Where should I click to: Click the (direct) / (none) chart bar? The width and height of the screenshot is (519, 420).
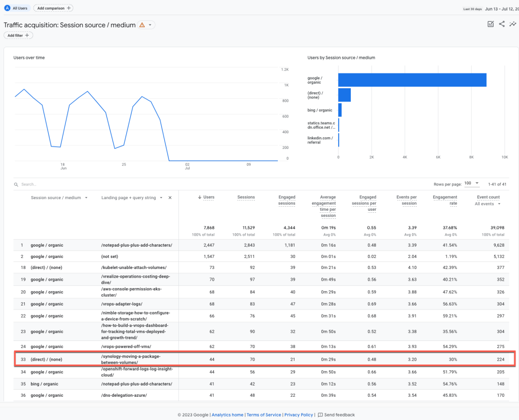coord(344,95)
